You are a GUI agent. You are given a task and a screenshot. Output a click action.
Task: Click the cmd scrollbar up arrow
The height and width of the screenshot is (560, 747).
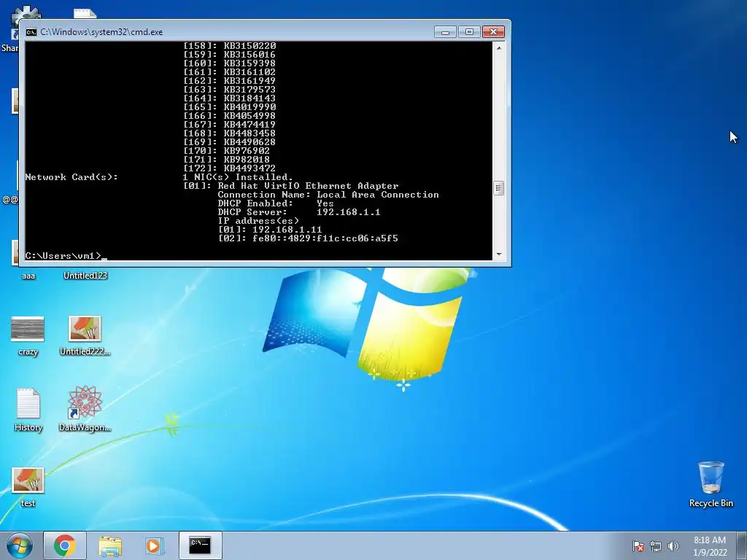click(499, 47)
